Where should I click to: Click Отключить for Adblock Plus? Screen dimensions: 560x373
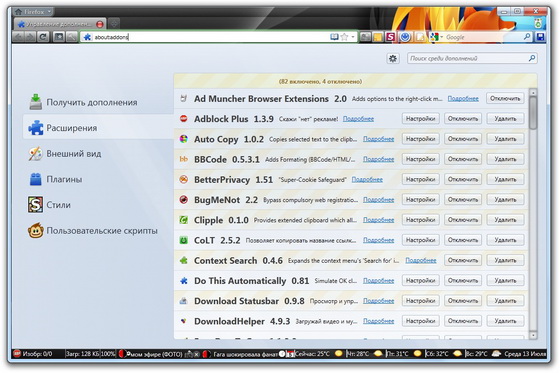tap(463, 119)
